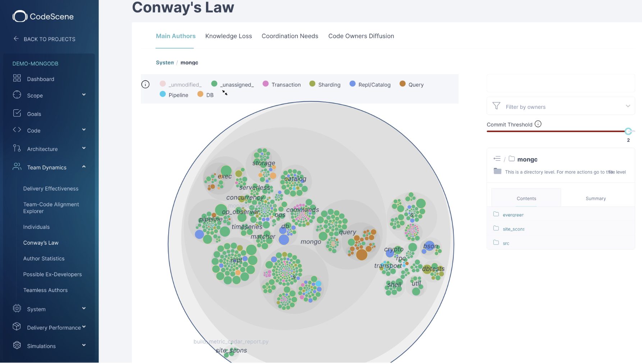The width and height of the screenshot is (642, 364).
Task: Click BACK TO PROJECTS
Action: (49, 39)
